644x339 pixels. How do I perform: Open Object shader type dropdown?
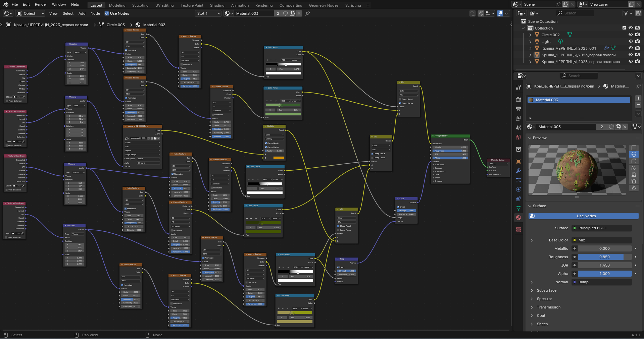pos(31,13)
